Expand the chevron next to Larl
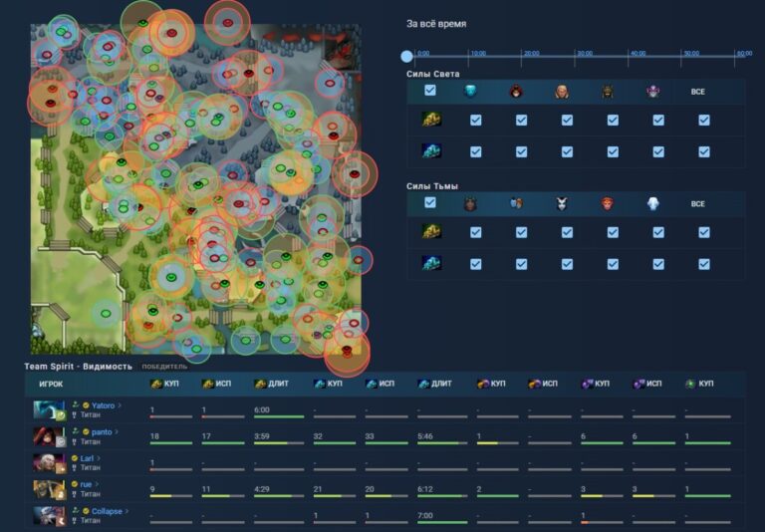The image size is (765, 532). 99,458
